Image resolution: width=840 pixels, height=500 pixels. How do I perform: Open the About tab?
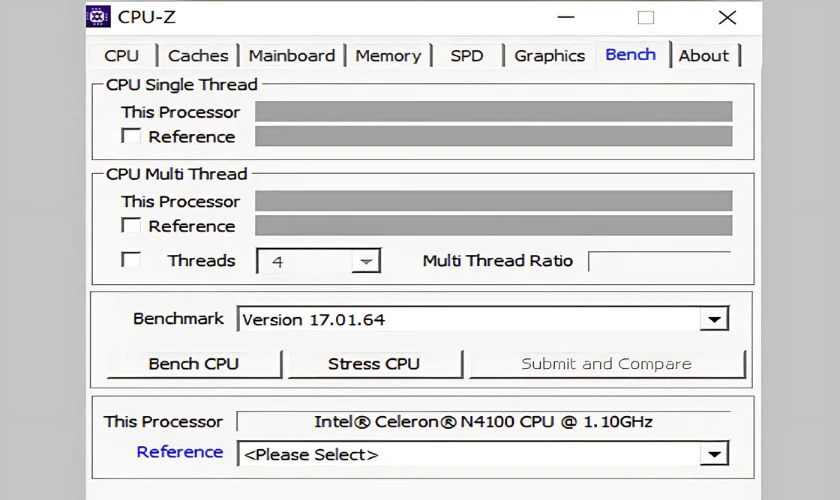(703, 56)
